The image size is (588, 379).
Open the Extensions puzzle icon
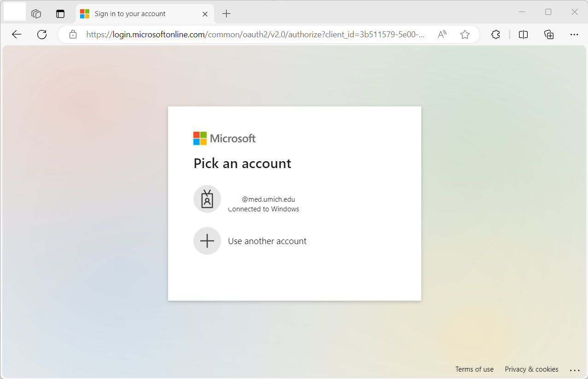[495, 35]
